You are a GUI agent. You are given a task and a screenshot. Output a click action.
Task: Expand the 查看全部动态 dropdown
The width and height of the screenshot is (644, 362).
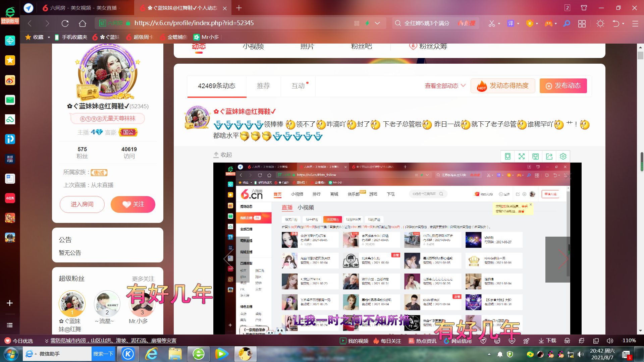tap(445, 86)
